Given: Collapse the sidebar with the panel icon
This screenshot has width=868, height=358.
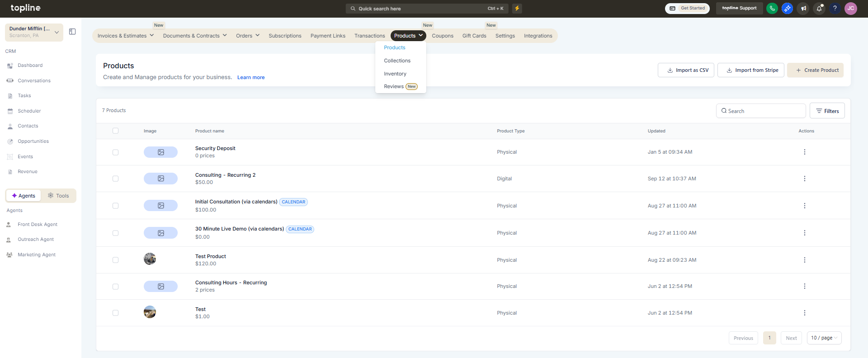Looking at the screenshot, I should coord(72,32).
